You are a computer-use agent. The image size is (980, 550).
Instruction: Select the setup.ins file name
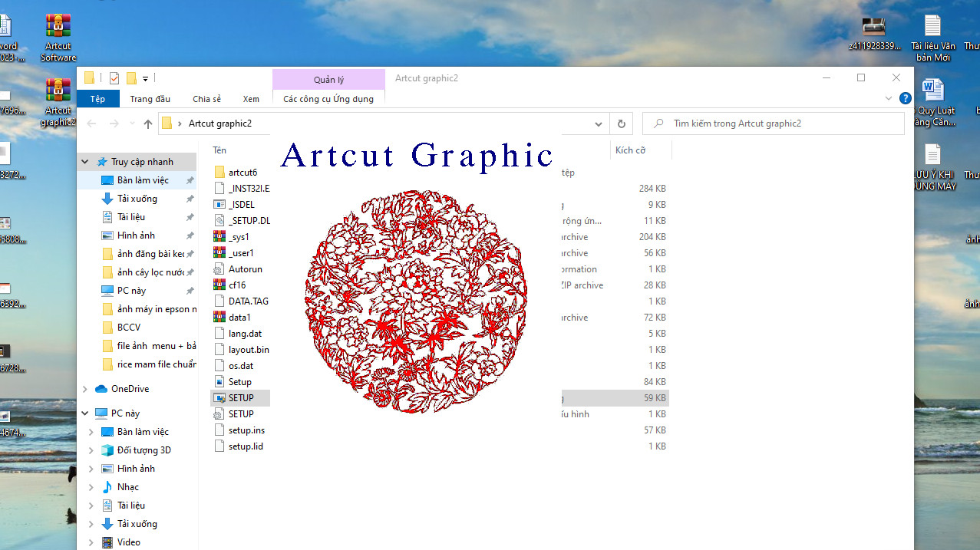point(246,430)
